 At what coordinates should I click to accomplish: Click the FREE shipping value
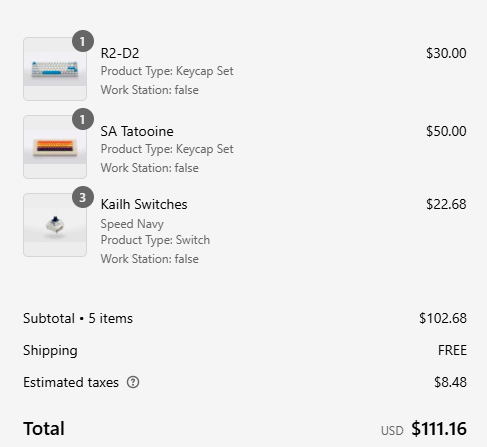[452, 350]
